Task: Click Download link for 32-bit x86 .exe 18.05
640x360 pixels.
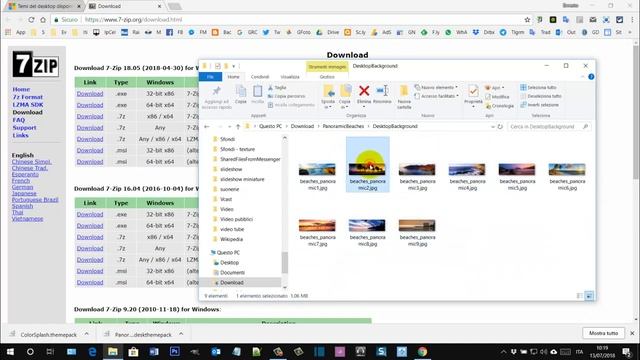Action: pyautogui.click(x=90, y=93)
